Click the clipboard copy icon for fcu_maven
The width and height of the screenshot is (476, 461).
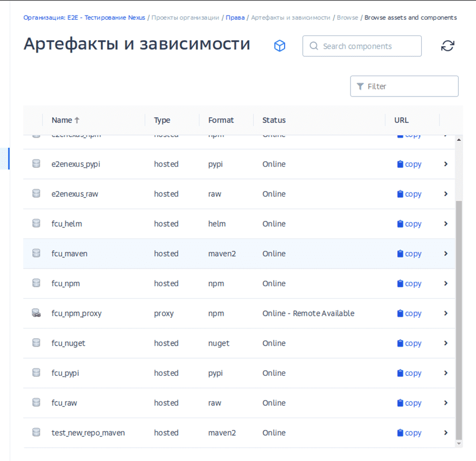[400, 254]
